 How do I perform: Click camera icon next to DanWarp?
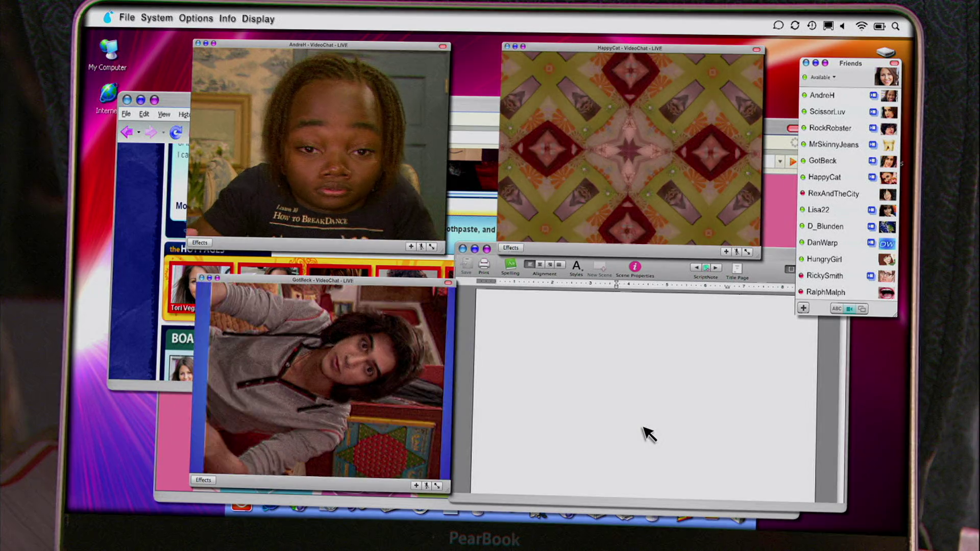click(x=871, y=243)
